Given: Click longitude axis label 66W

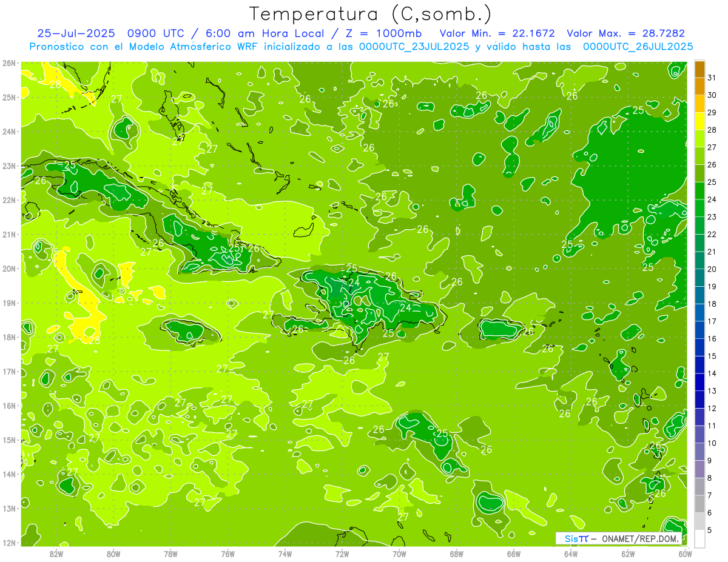Looking at the screenshot, I should [514, 554].
